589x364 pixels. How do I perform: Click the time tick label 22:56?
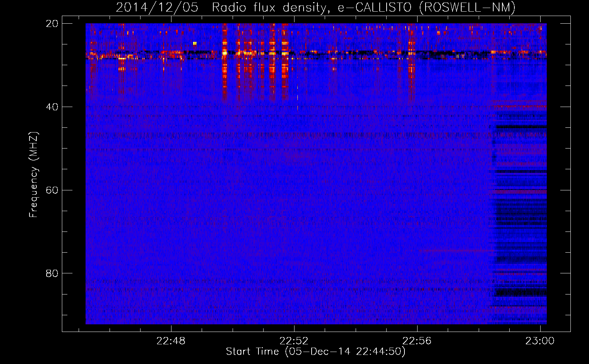point(417,341)
